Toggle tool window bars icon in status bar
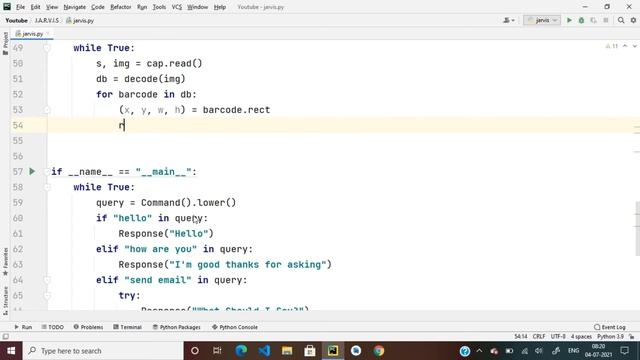 5,337
